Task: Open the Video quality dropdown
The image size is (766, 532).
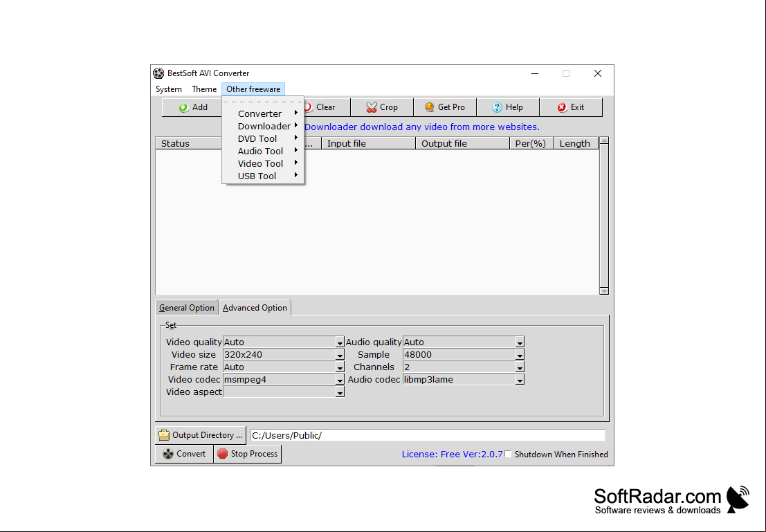Action: tap(340, 342)
